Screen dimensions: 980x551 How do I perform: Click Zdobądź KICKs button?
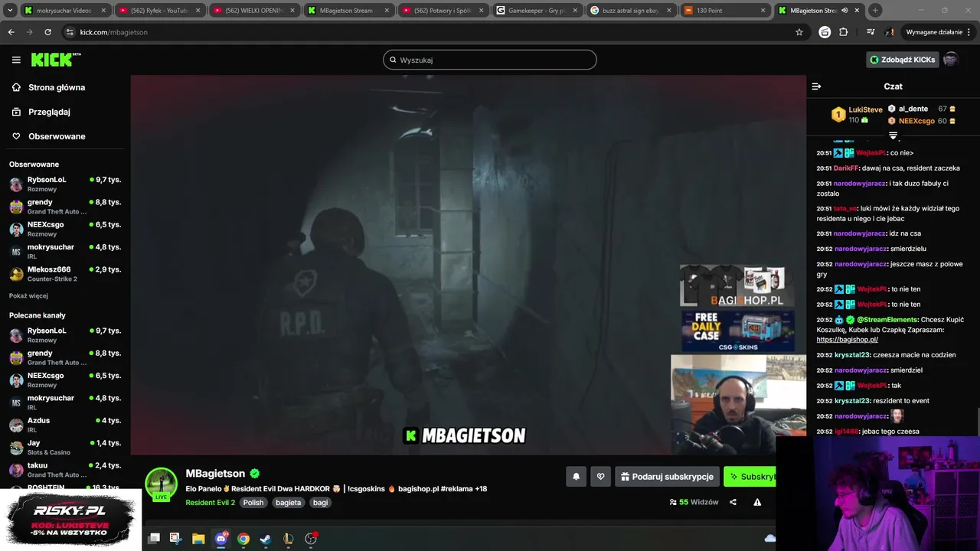pyautogui.click(x=903, y=60)
